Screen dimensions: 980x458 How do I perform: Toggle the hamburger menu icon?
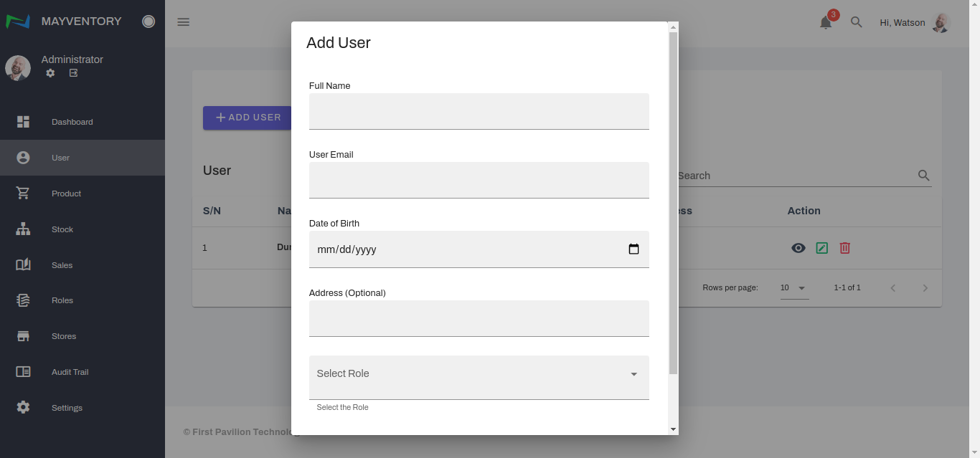click(x=184, y=22)
